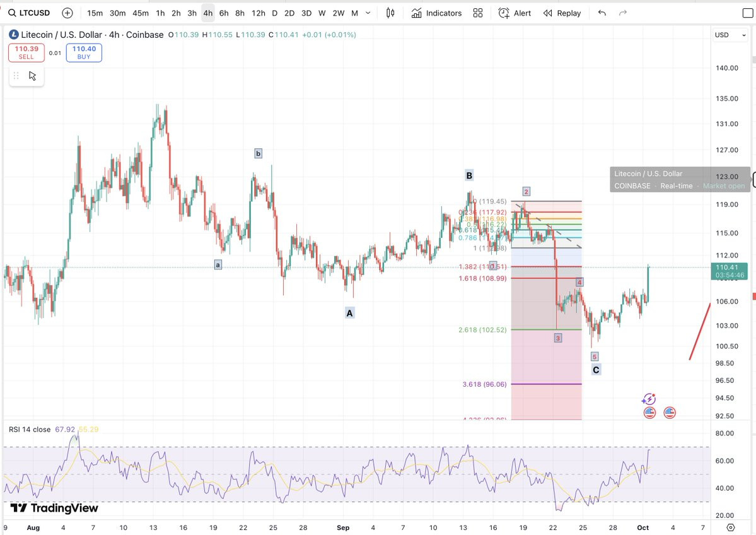Select the 45m interval
Viewport: 756px width, 535px height.
coord(141,13)
